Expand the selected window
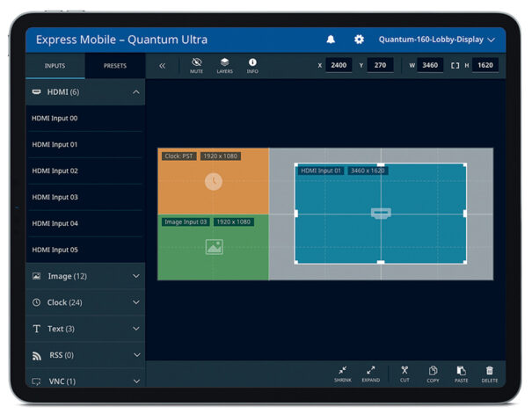 click(370, 374)
